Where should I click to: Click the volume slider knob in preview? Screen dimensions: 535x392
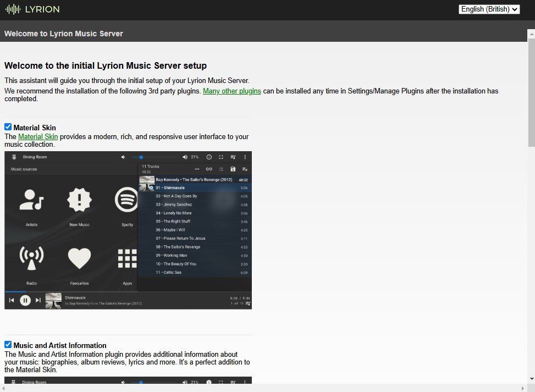point(141,157)
